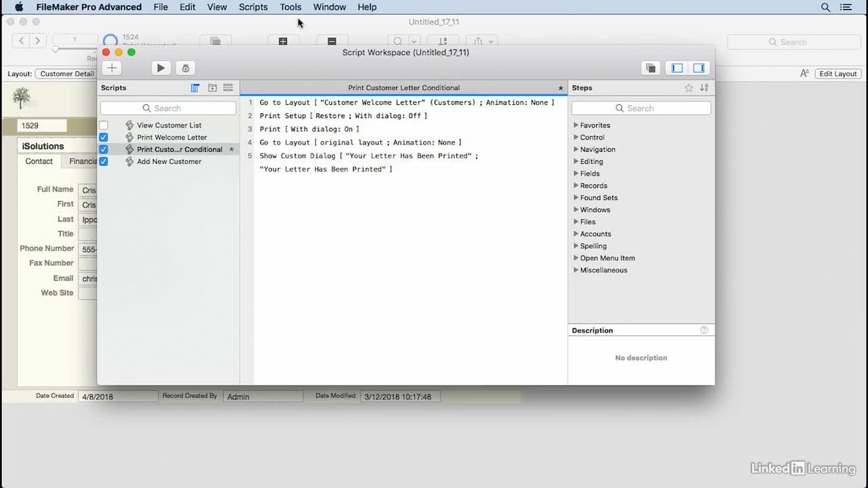Open the Window menu
This screenshot has height=488, width=868.
[330, 7]
